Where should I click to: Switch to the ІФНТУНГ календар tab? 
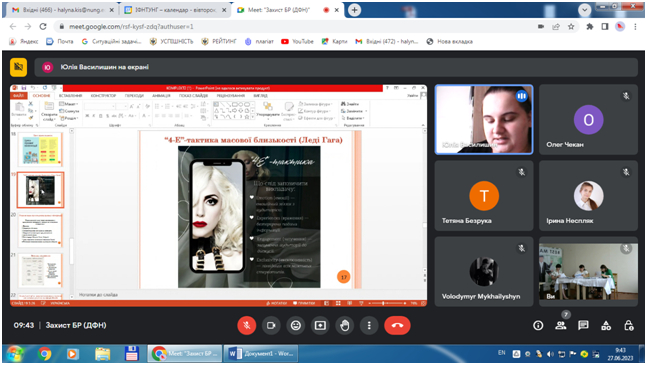[175, 10]
